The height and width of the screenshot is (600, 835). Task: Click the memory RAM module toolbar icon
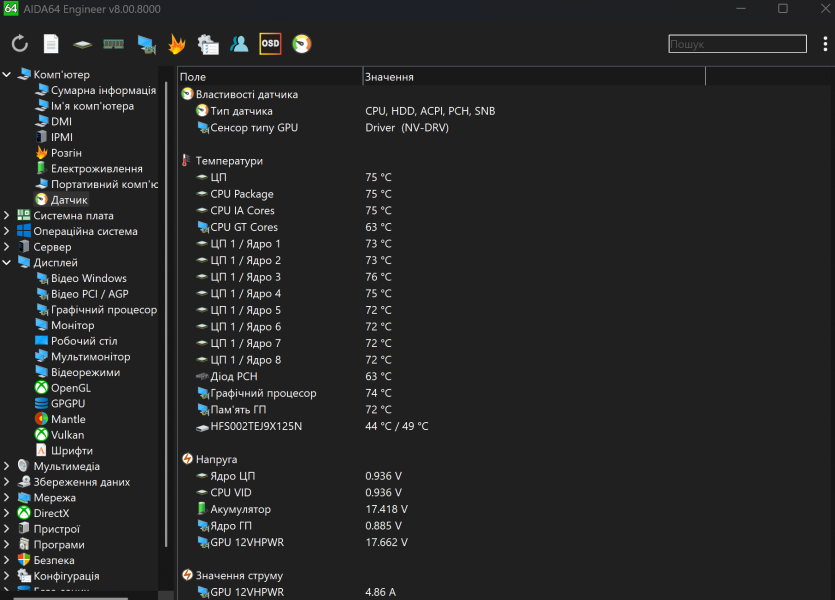[x=114, y=44]
